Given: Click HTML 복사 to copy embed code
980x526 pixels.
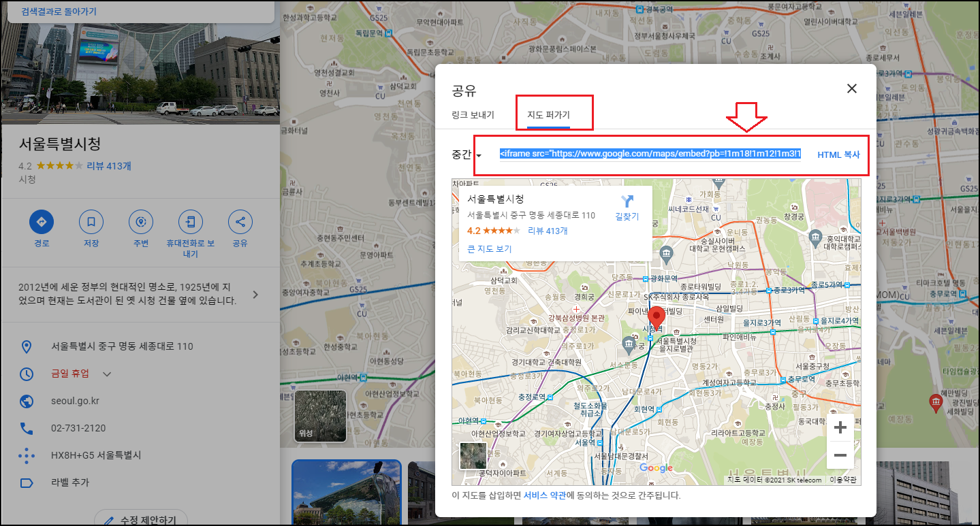Looking at the screenshot, I should pos(838,154).
